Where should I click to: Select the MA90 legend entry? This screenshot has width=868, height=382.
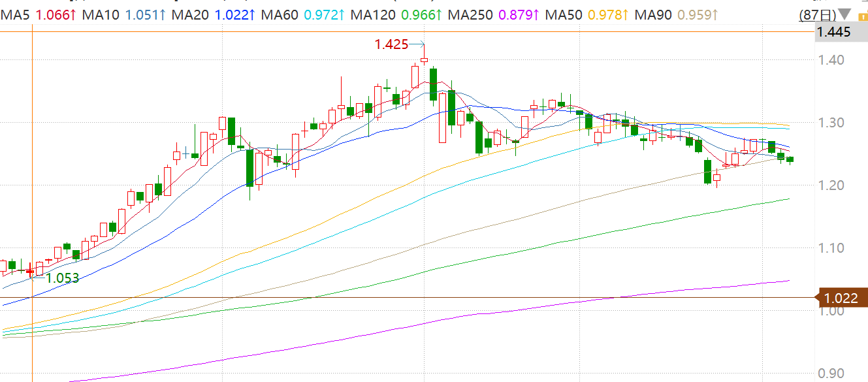pyautogui.click(x=653, y=14)
